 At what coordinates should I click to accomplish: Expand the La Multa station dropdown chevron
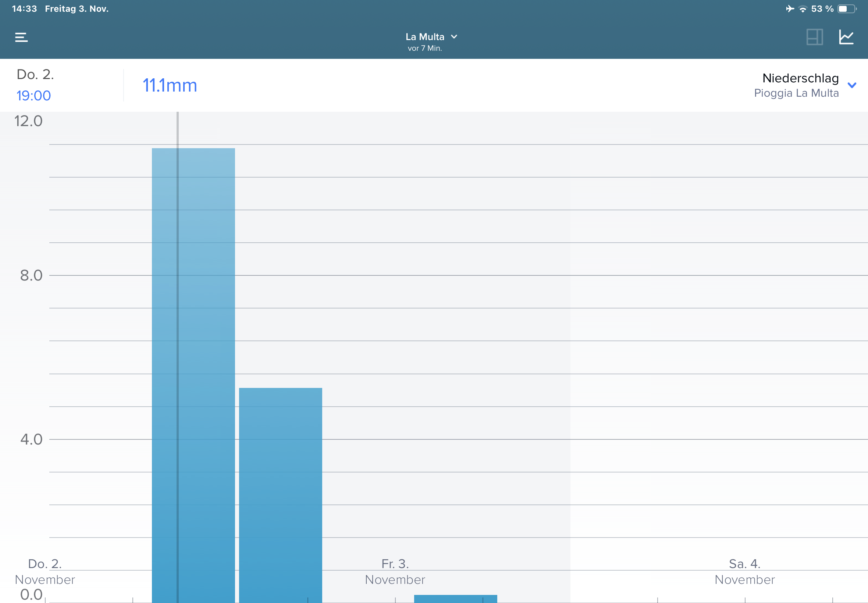454,37
